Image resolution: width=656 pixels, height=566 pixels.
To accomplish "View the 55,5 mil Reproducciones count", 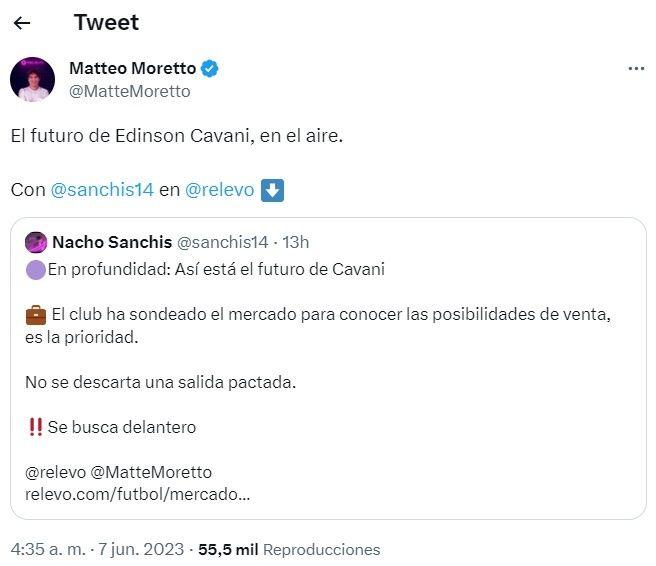I will tap(289, 549).
